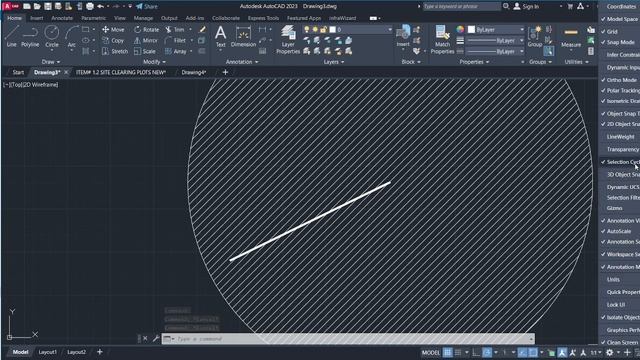Expand the Properties panel
The image size is (640, 360).
474,62
